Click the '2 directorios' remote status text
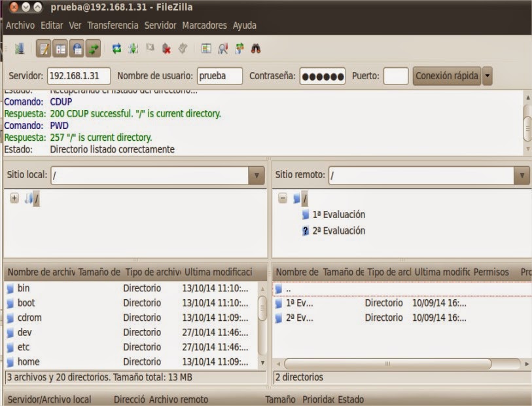532x406 pixels. coord(299,377)
